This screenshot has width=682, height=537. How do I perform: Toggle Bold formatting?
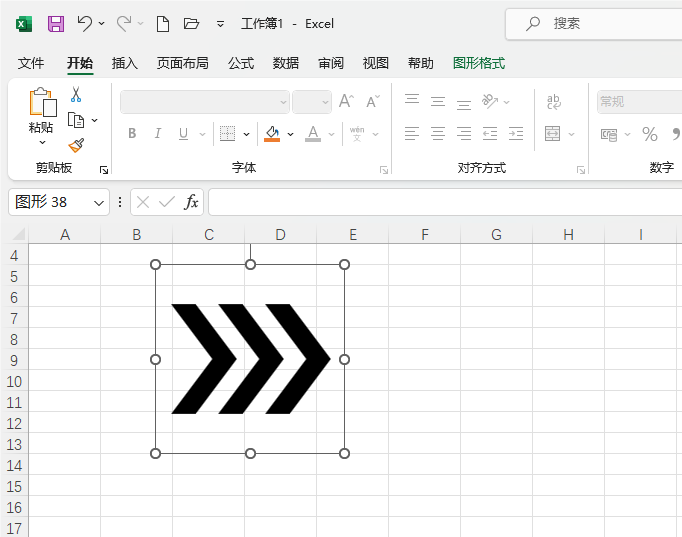click(132, 133)
